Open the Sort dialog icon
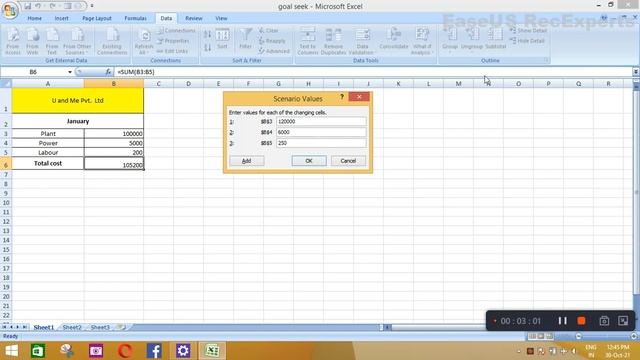Image resolution: width=640 pixels, height=360 pixels. 222,39
